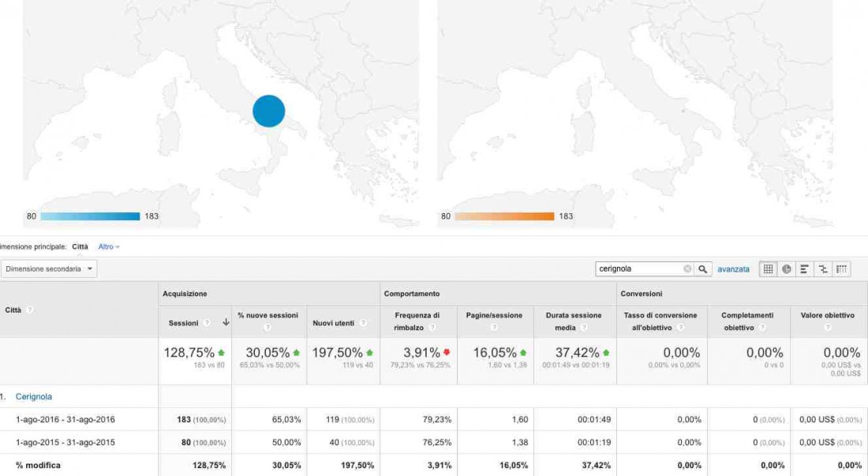
Task: Click in the cerignola search field
Action: tap(639, 269)
